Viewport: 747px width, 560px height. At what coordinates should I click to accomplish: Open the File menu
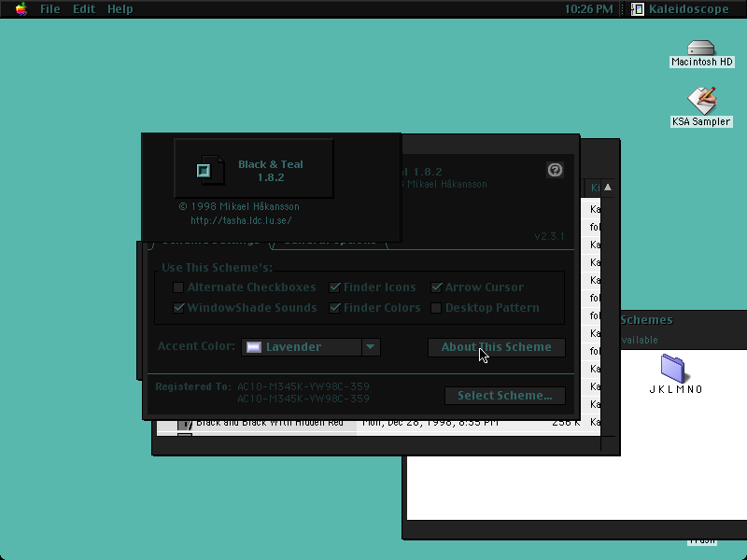(50, 9)
